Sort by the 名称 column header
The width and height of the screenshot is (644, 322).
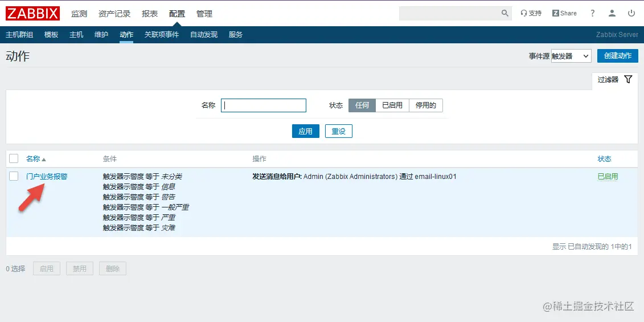pos(33,159)
